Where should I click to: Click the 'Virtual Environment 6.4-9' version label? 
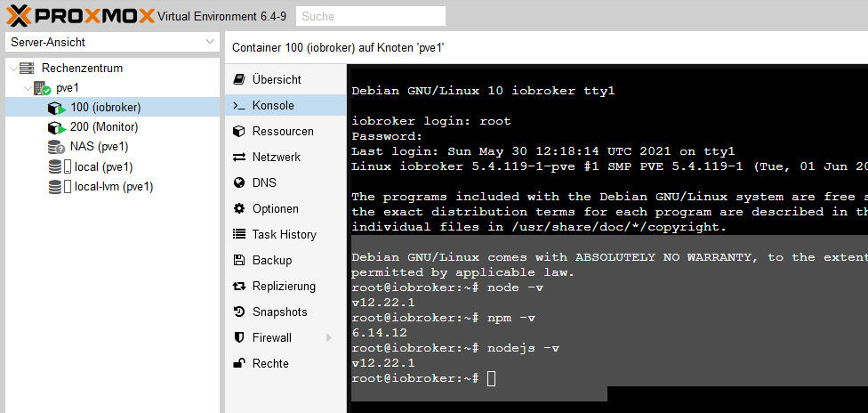222,16
